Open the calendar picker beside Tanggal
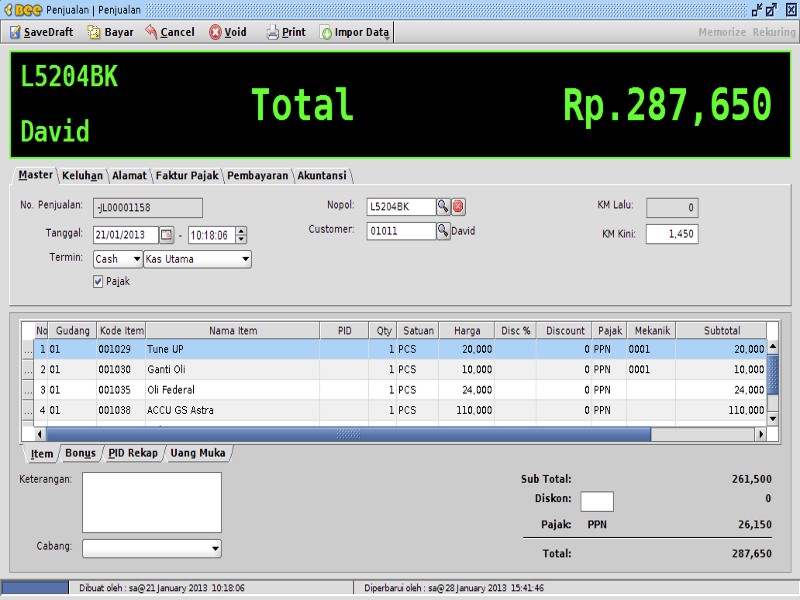 (167, 235)
